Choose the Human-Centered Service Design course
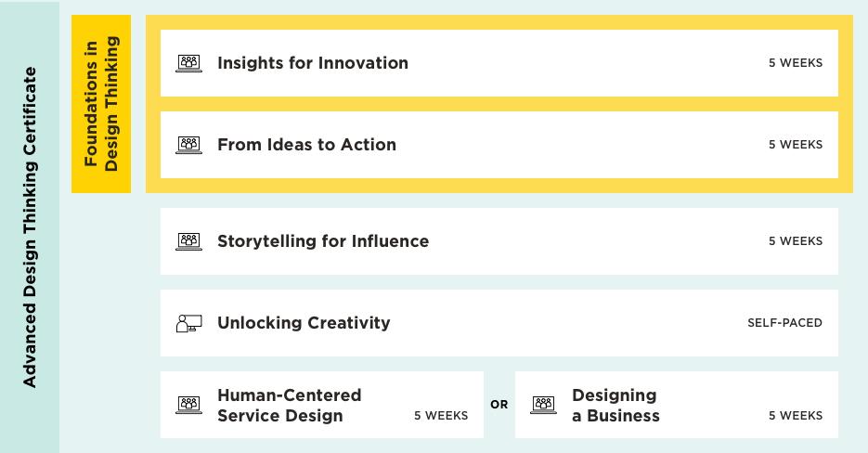The height and width of the screenshot is (453, 868). [x=289, y=406]
